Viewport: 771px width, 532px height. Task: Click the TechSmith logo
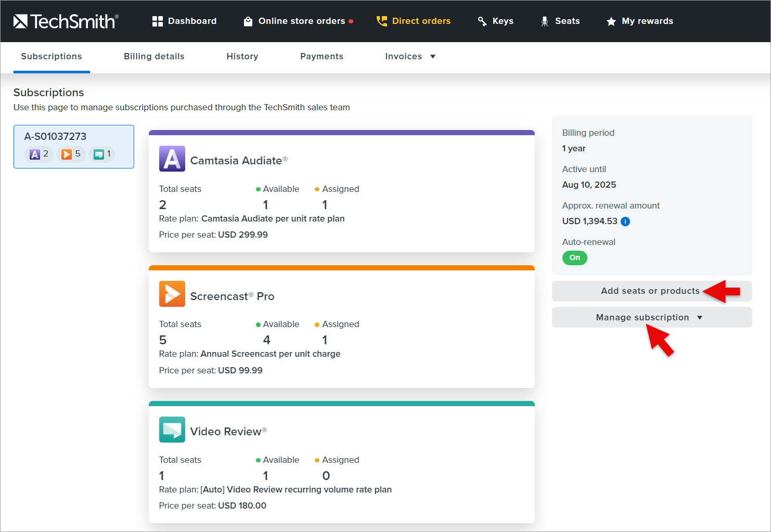66,21
